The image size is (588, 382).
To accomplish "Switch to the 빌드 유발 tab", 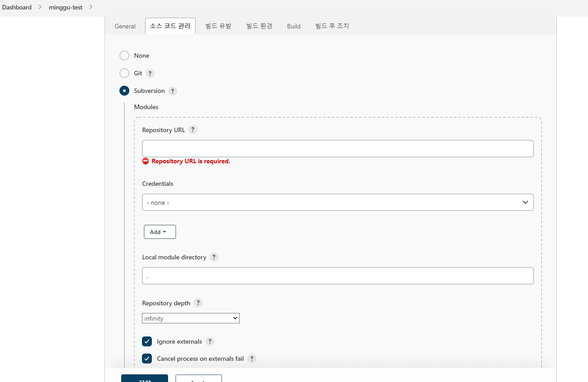I will [x=218, y=26].
